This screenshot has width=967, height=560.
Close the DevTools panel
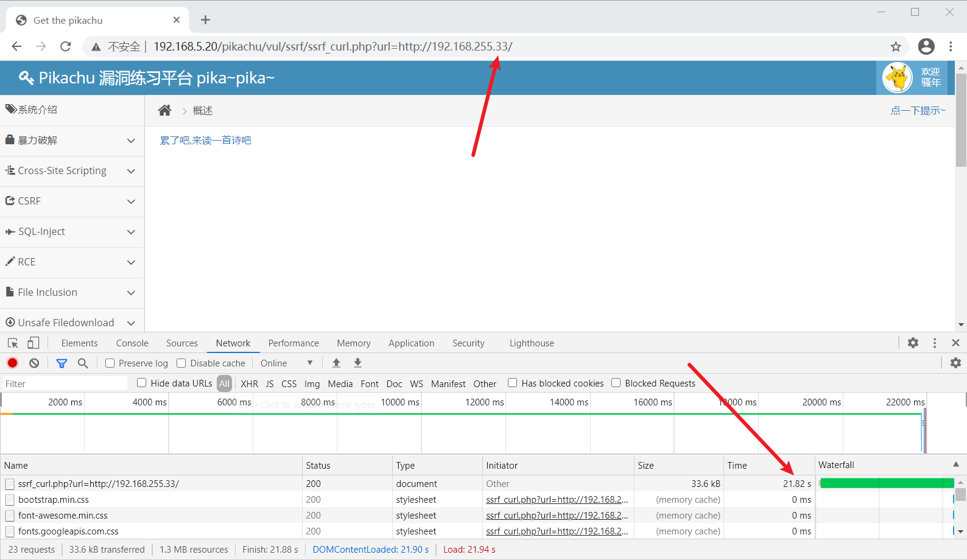click(955, 343)
